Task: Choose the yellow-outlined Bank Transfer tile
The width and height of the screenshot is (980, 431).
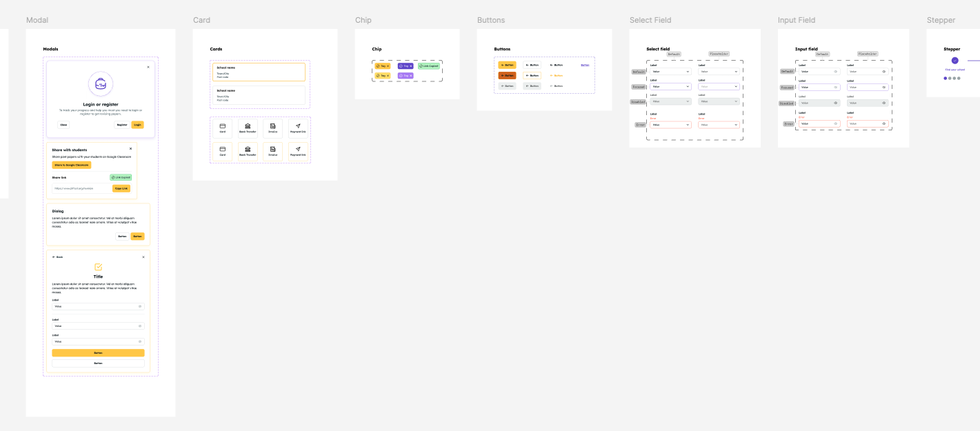Action: [x=248, y=152]
